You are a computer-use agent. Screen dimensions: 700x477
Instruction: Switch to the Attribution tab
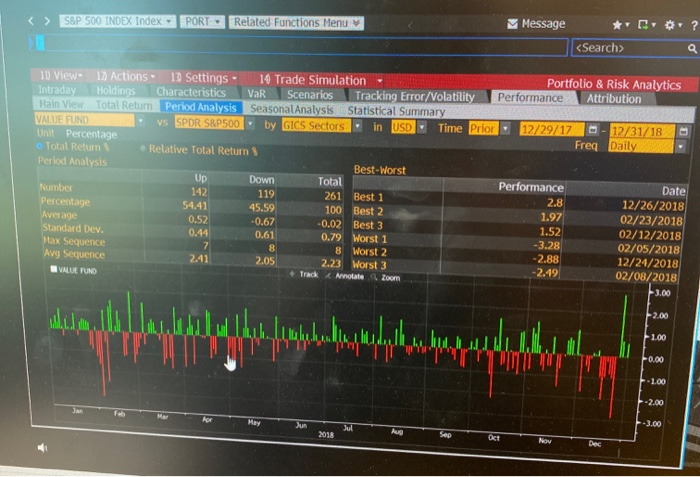pos(613,99)
